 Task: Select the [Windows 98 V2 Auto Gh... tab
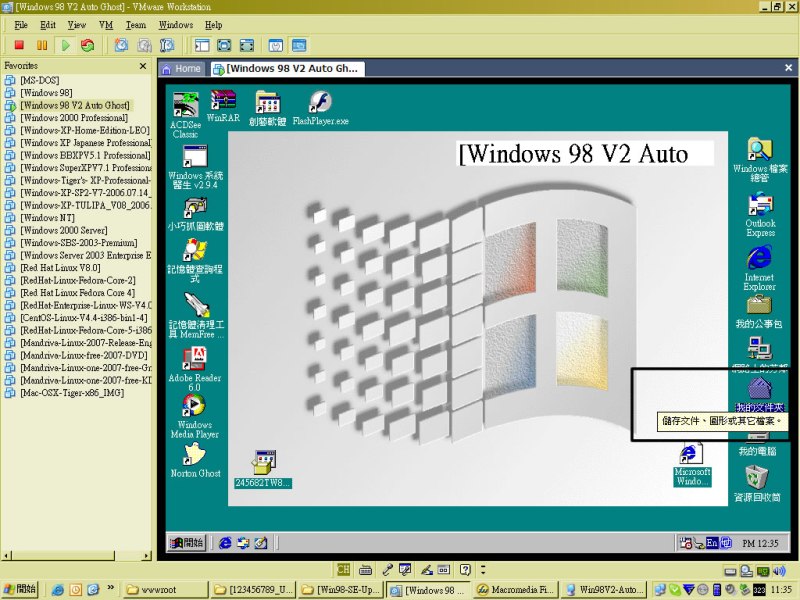[x=287, y=68]
